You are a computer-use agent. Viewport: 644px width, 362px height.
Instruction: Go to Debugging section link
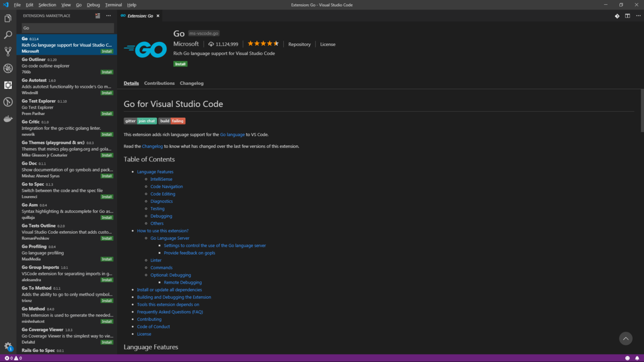(162, 216)
